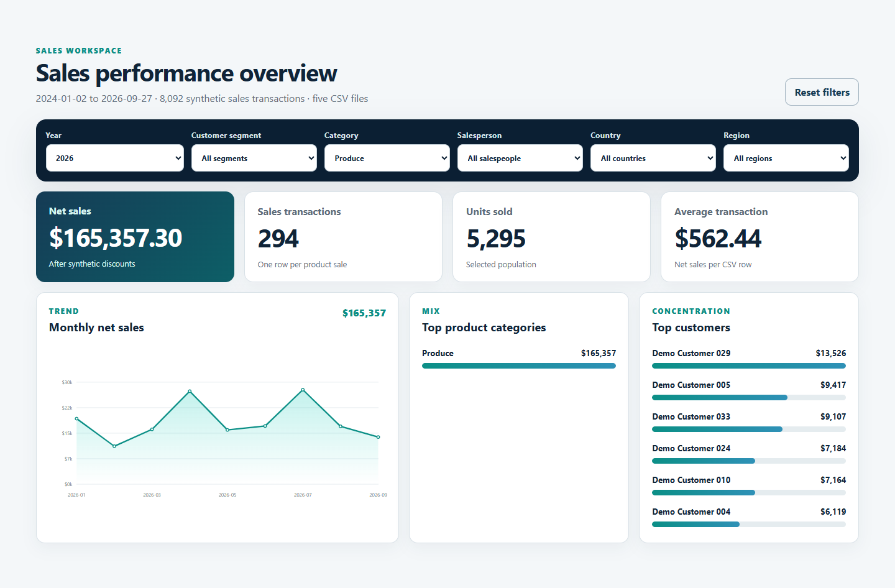This screenshot has height=588, width=895.
Task: Open the Region filter dropdown
Action: (786, 158)
